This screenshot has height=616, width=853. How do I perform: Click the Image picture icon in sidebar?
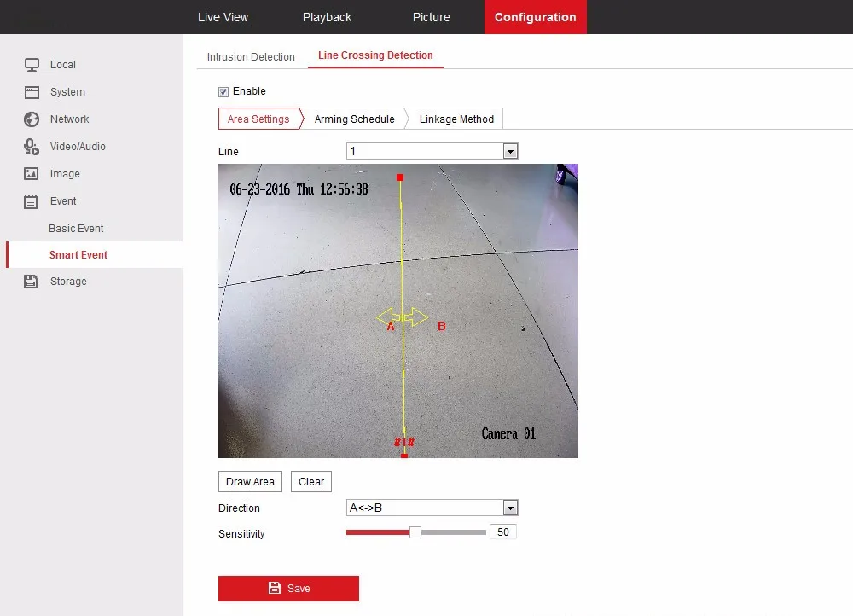(x=32, y=174)
